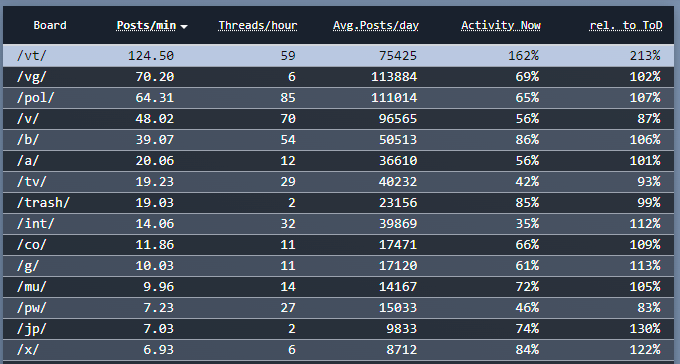Click the 9.96 posts/min value
This screenshot has width=680, height=364.
coord(159,286)
